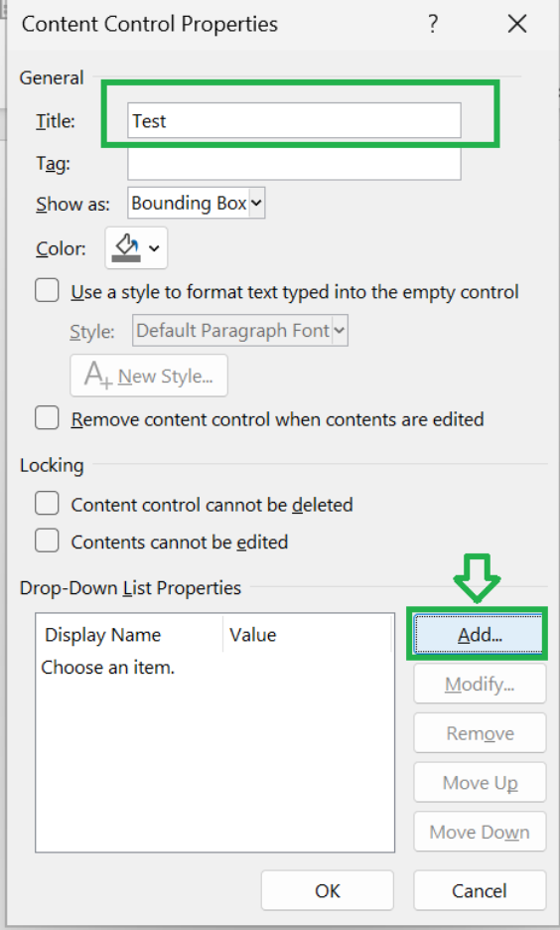Click the Remove button
The height and width of the screenshot is (930, 560).
tap(480, 733)
